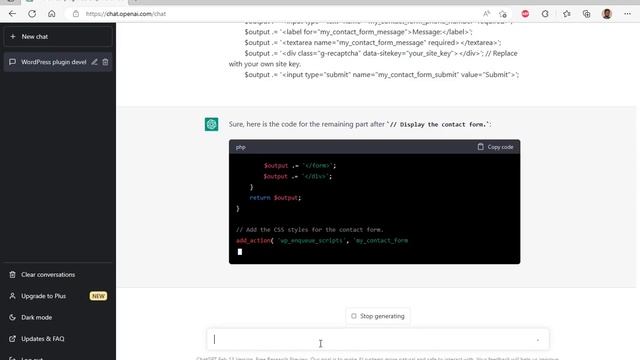Open Updates & FAQ link

58,339
